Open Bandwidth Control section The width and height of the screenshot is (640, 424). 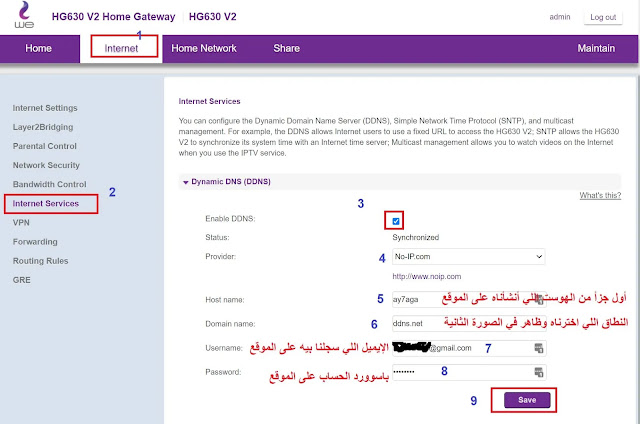point(49,184)
